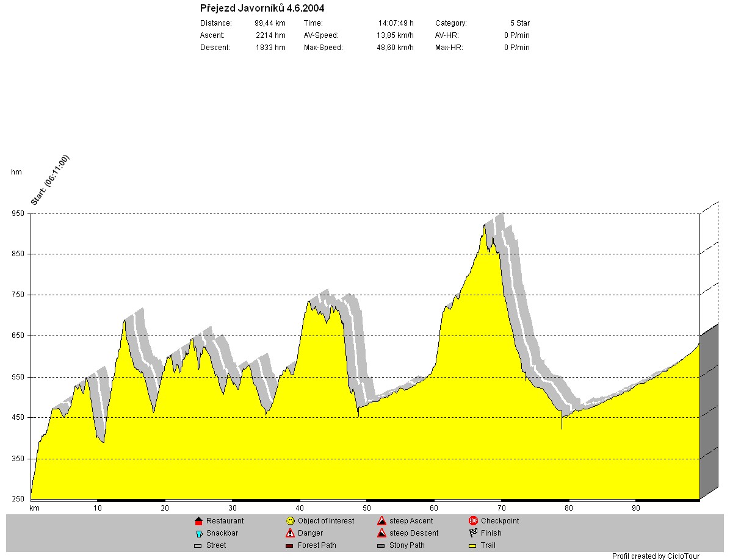Click the steep Ascent triangle icon
This screenshot has height=560, width=730.
381,521
